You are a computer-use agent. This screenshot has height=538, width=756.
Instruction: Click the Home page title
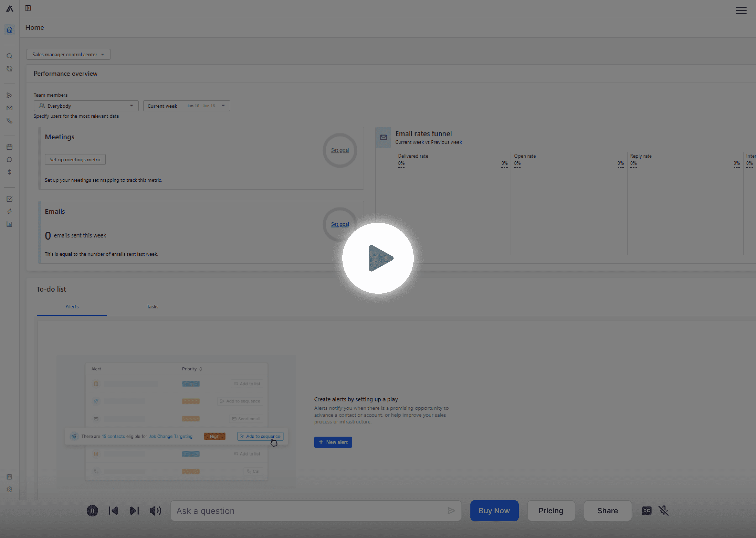coord(35,28)
